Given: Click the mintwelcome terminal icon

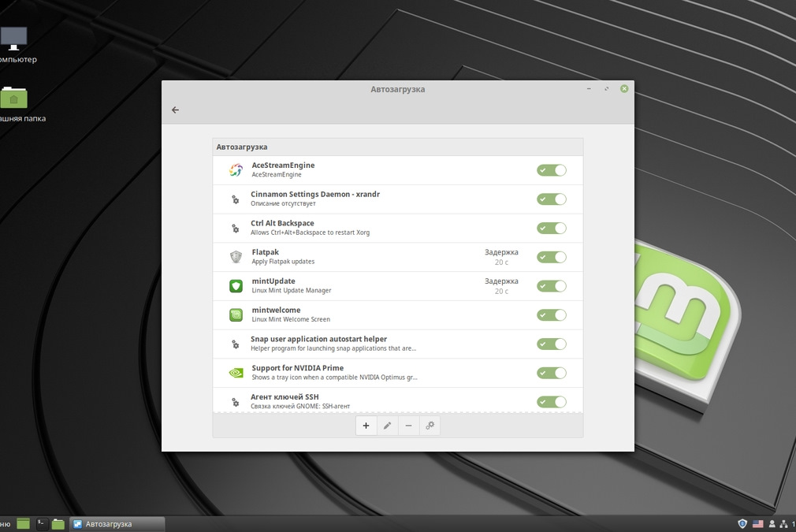Looking at the screenshot, I should [x=235, y=314].
